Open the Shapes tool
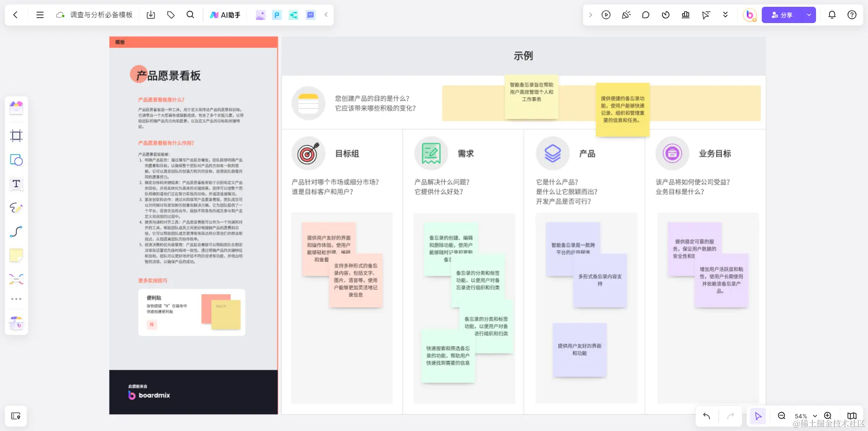This screenshot has width=868, height=431. [x=16, y=160]
